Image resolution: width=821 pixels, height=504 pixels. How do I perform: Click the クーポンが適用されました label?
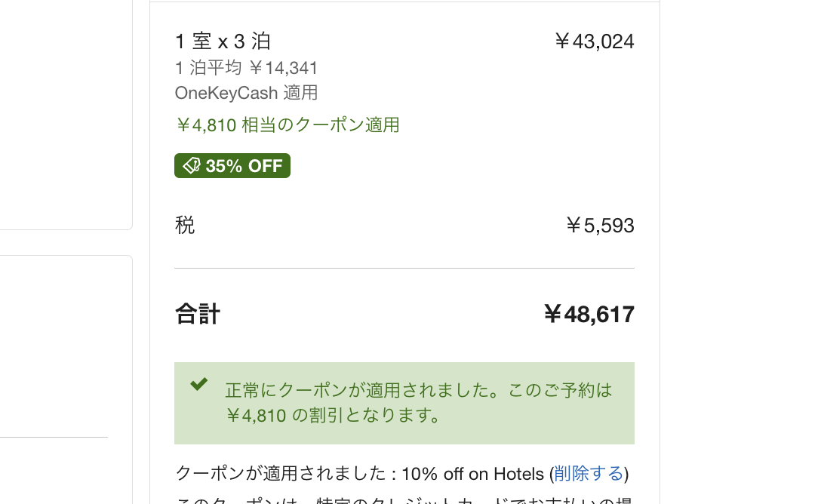click(281, 474)
